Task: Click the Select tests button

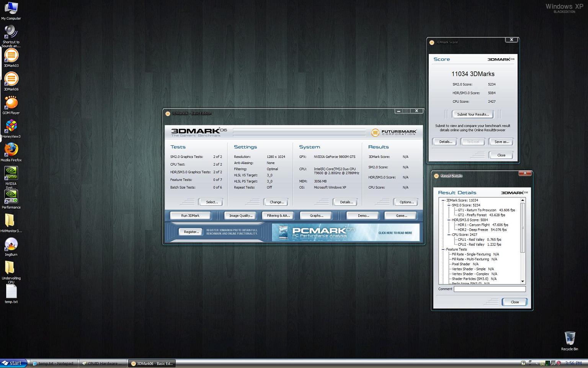Action: point(211,202)
